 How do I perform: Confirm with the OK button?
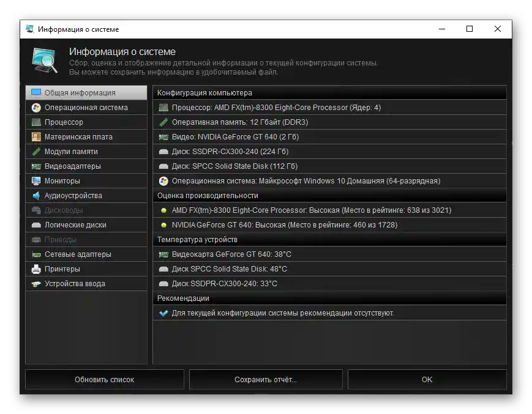[x=427, y=379]
